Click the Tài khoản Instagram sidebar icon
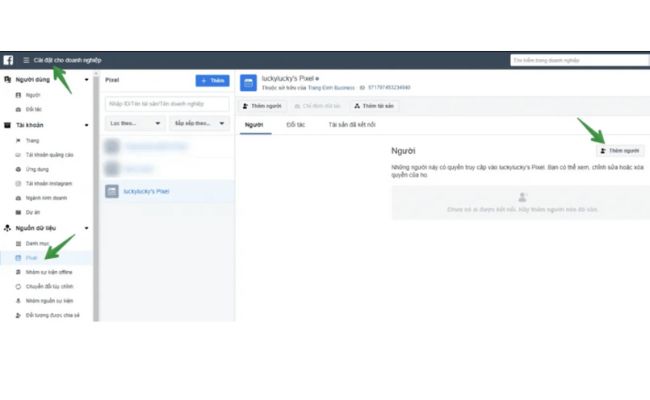This screenshot has width=650, height=400. [18, 184]
